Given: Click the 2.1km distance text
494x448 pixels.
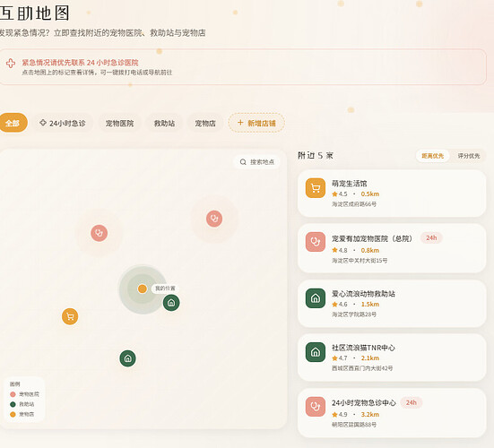Looking at the screenshot, I should pyautogui.click(x=370, y=358).
